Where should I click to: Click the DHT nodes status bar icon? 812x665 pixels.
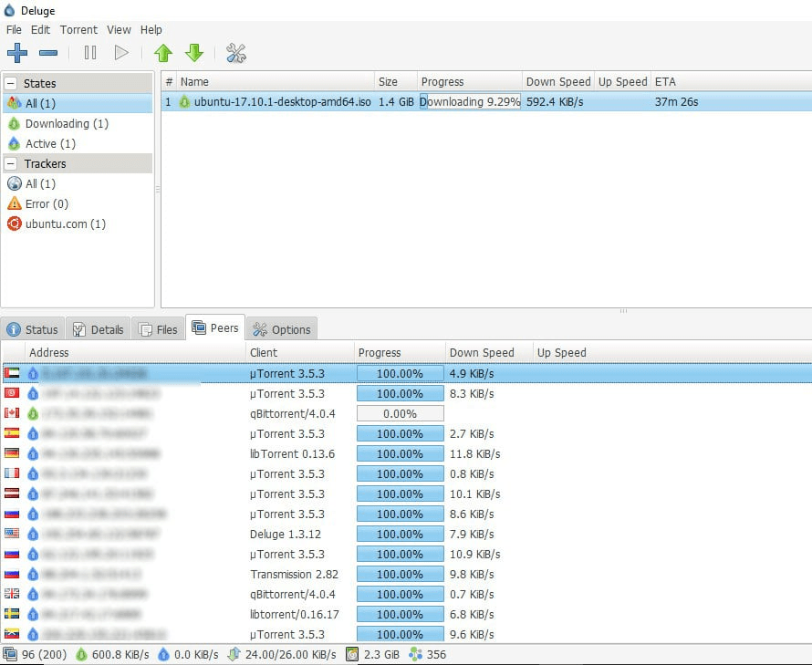(x=416, y=654)
